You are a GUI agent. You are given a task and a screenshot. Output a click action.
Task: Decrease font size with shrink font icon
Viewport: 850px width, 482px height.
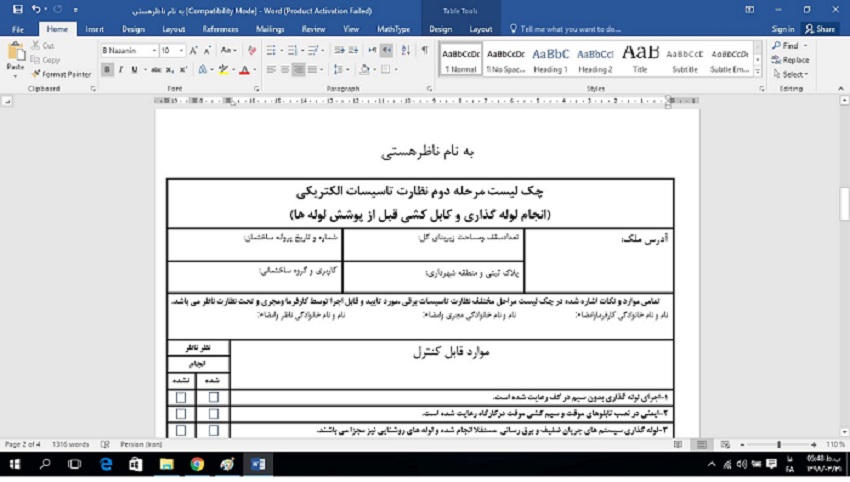point(207,50)
